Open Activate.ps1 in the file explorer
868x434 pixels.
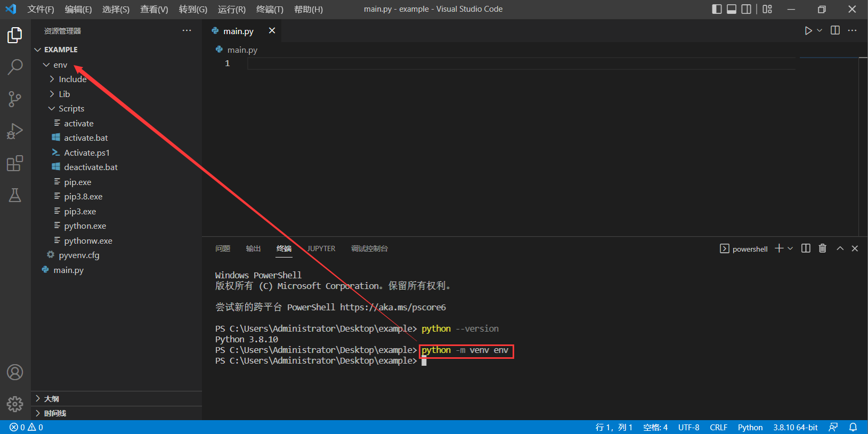[86, 152]
